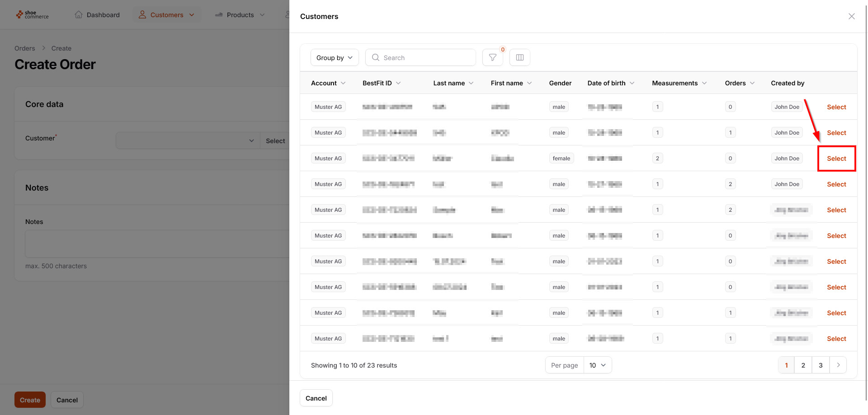Go to next results page arrow
The width and height of the screenshot is (868, 415).
coord(838,365)
